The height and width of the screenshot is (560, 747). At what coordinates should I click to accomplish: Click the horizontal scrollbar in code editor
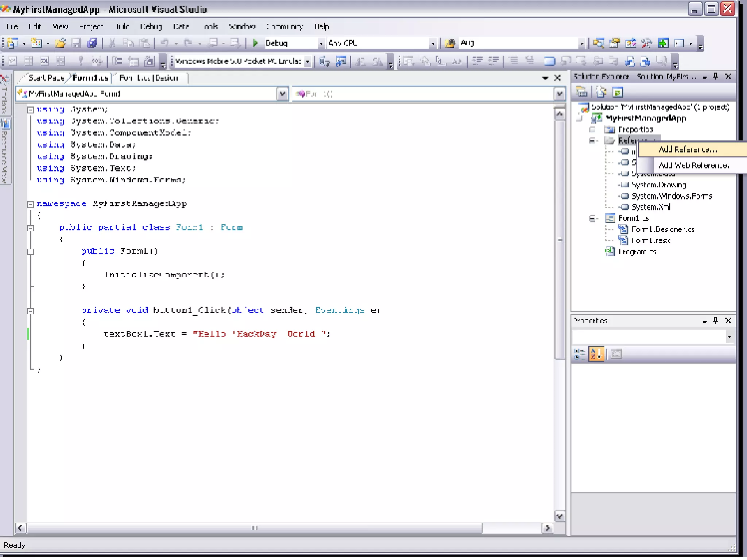255,528
